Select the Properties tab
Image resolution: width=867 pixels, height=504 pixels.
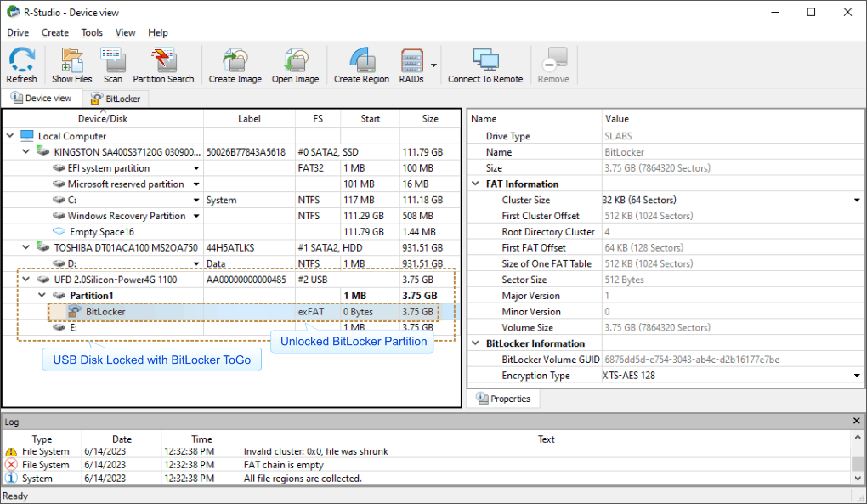coord(503,399)
